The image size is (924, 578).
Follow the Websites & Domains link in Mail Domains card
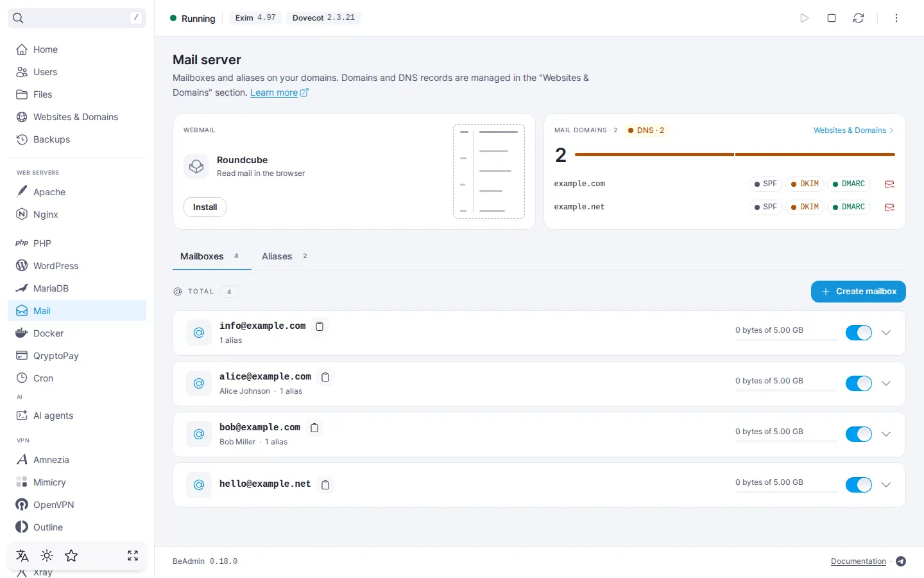pos(853,130)
